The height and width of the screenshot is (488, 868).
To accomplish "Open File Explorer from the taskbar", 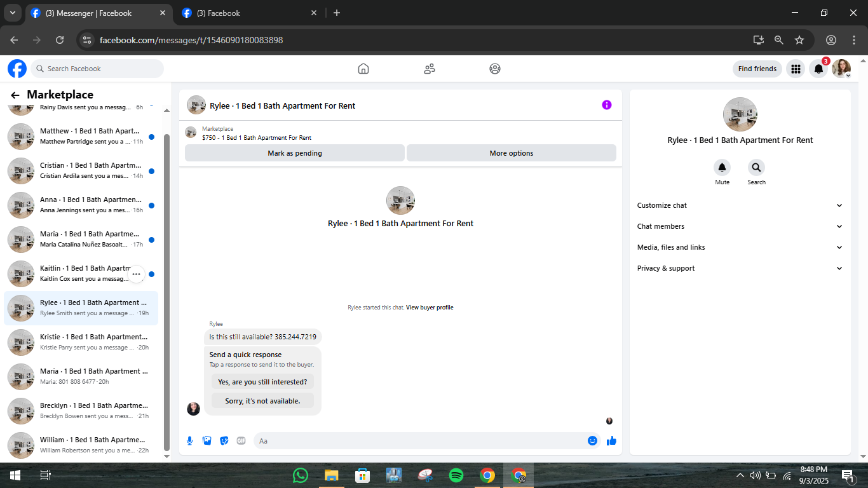I will pos(332,475).
